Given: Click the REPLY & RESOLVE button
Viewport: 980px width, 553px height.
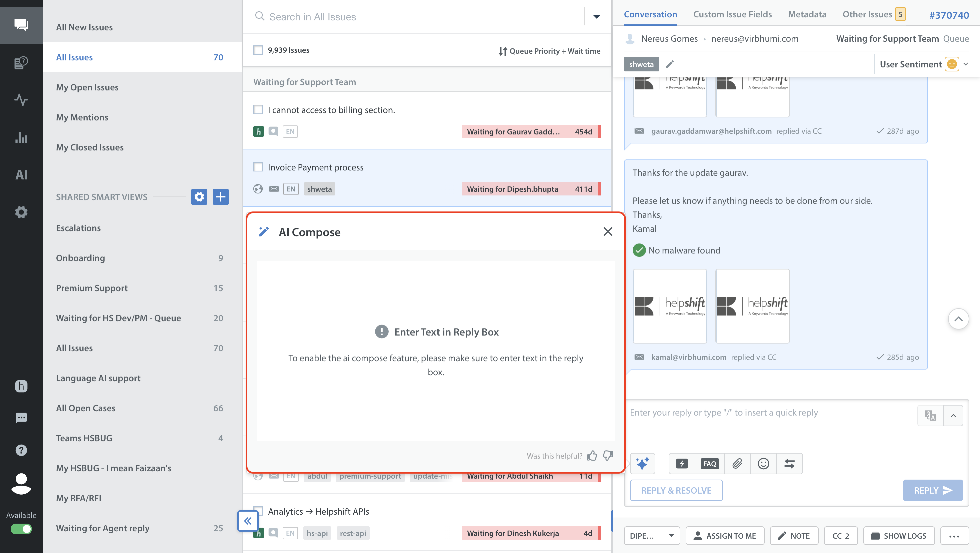Looking at the screenshot, I should click(676, 490).
